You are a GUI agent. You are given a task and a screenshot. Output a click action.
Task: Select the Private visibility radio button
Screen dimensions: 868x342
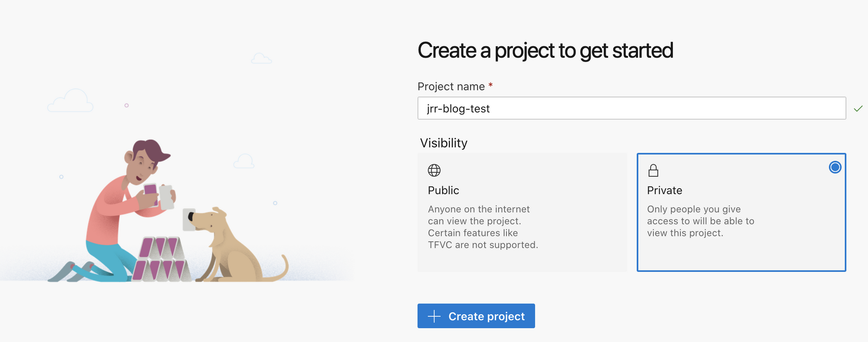coord(835,167)
